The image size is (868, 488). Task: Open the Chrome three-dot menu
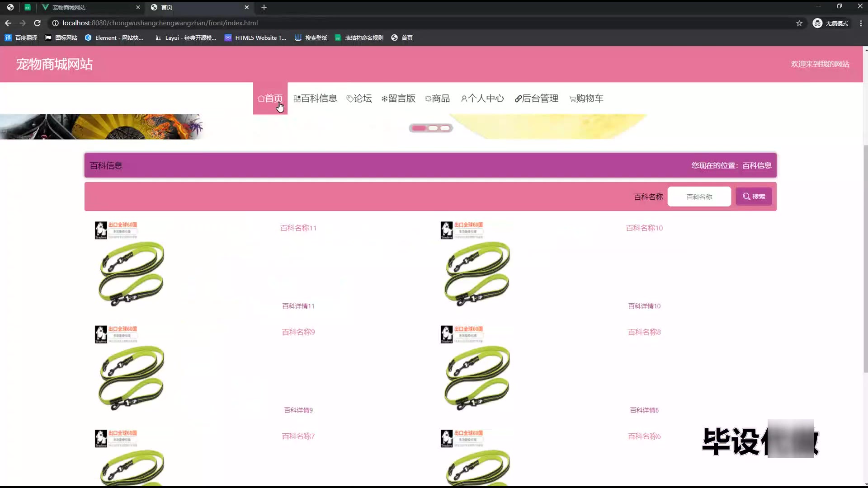[x=861, y=23]
